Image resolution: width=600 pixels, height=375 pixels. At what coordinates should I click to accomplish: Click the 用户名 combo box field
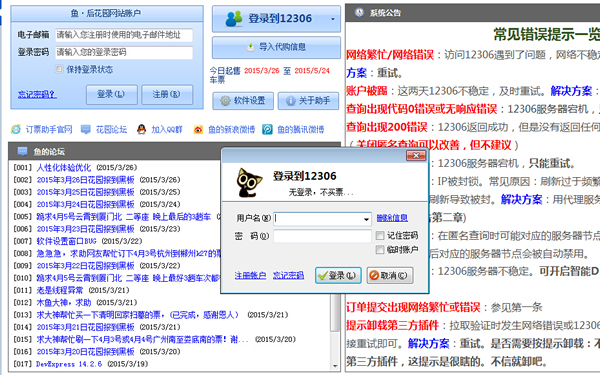coord(323,219)
